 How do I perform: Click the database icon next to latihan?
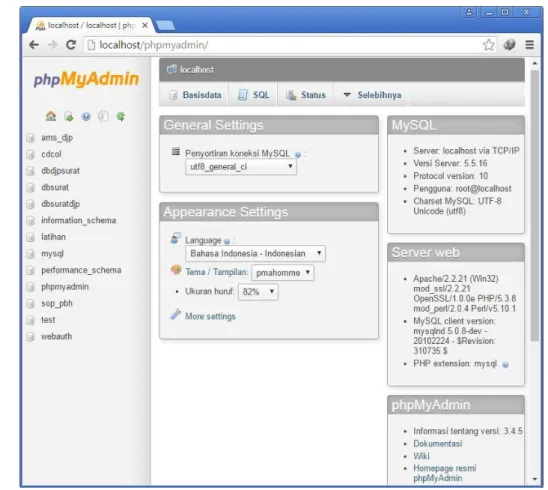(31, 237)
